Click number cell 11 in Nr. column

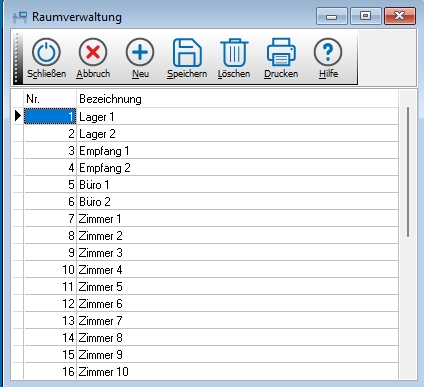click(x=50, y=287)
